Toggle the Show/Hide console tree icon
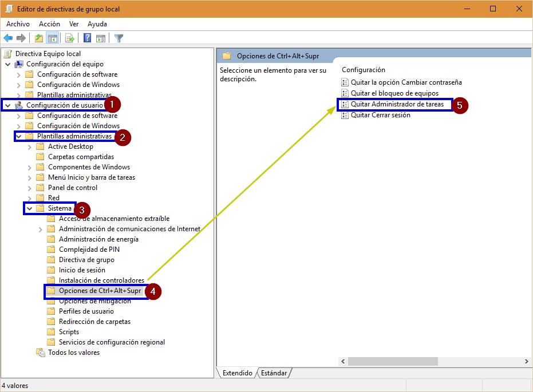Screen dimensions: 533x392 click(53, 38)
